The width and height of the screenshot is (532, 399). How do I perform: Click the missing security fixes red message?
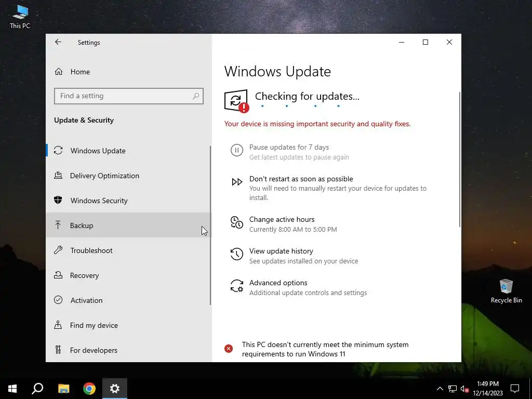pyautogui.click(x=317, y=124)
